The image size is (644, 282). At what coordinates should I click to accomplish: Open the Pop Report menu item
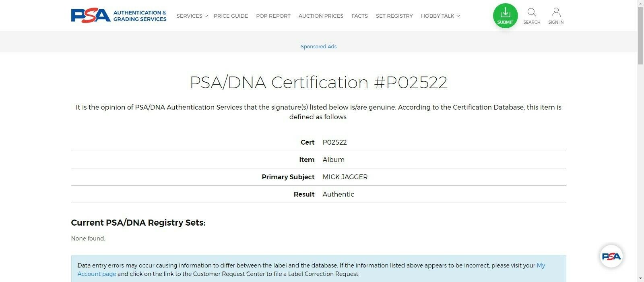[273, 16]
